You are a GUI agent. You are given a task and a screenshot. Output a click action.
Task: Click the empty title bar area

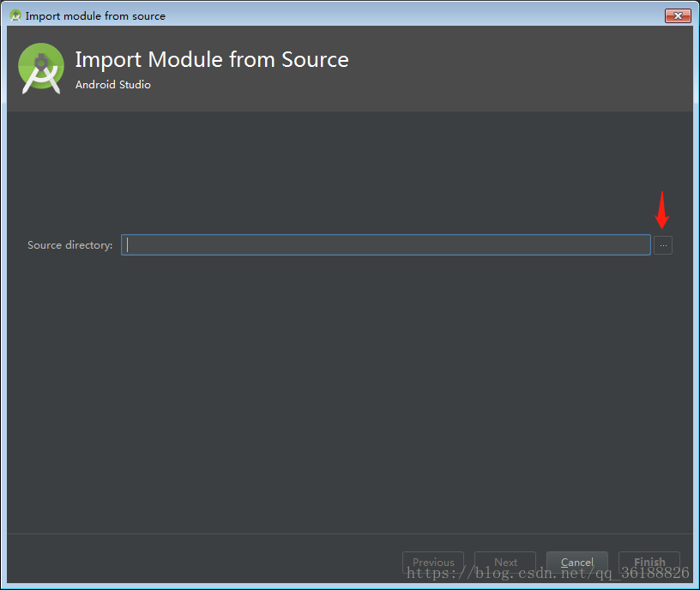click(412, 15)
